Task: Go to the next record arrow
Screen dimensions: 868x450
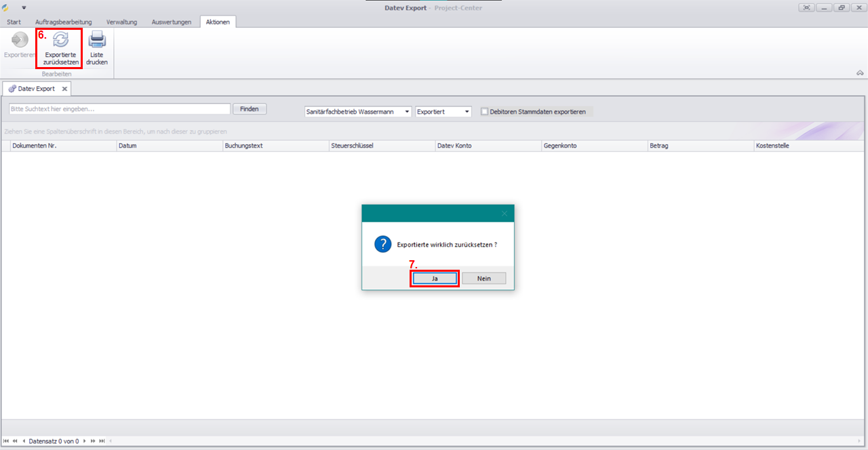Action: (84, 441)
